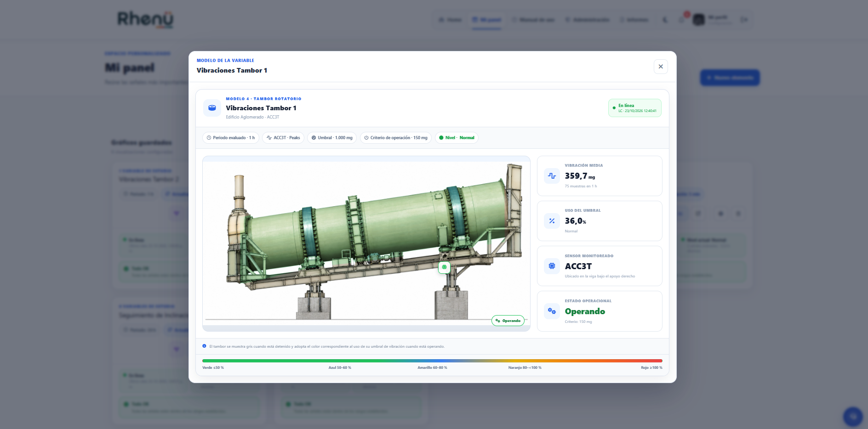Click the chip icon in Sensor monitoreado card

552,266
